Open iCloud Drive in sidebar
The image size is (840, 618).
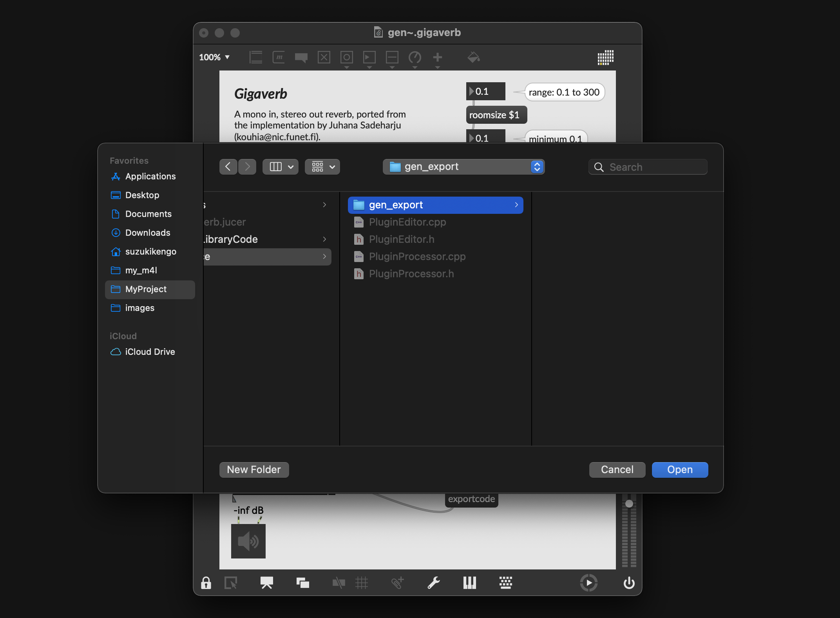tap(150, 352)
